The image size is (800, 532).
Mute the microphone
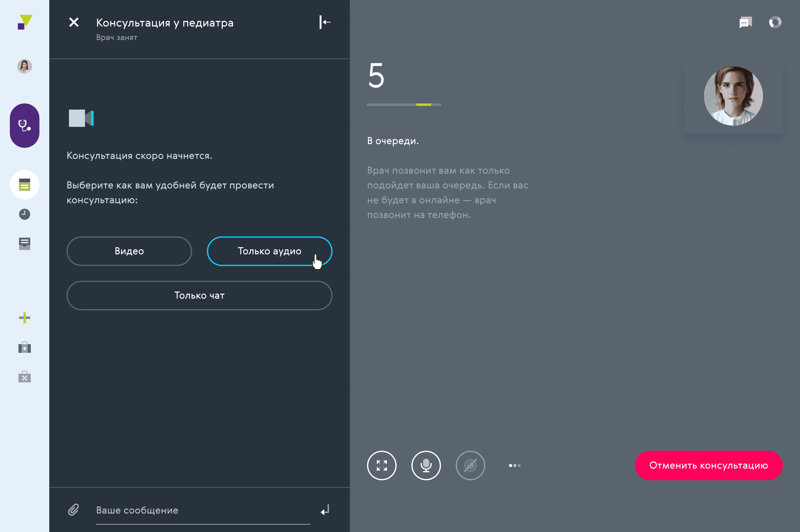426,465
